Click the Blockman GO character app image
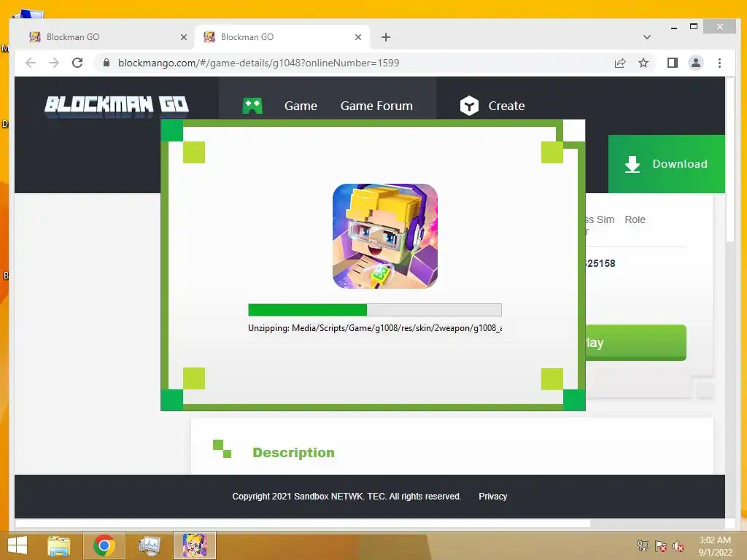747x560 pixels. point(385,236)
